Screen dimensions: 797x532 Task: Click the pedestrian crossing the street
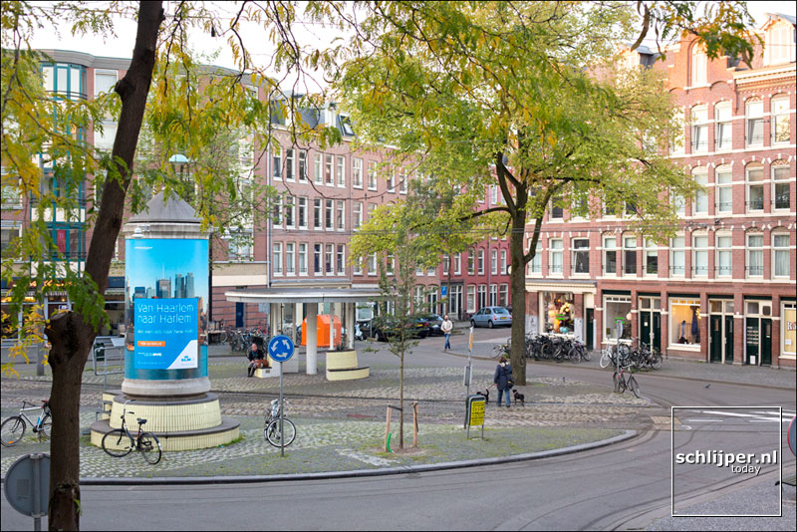click(447, 331)
